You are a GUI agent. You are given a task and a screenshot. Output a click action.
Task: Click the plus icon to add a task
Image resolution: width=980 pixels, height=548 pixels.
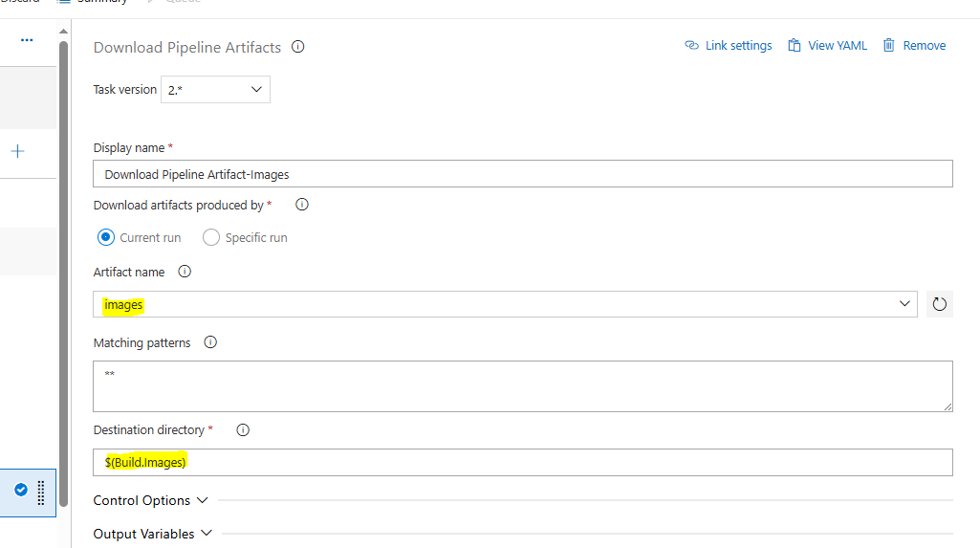click(x=17, y=151)
